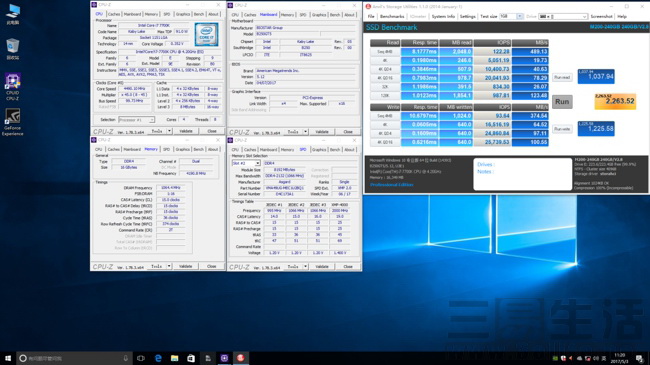
Task: Click Validate in the CPU tab window
Action: 186,131
